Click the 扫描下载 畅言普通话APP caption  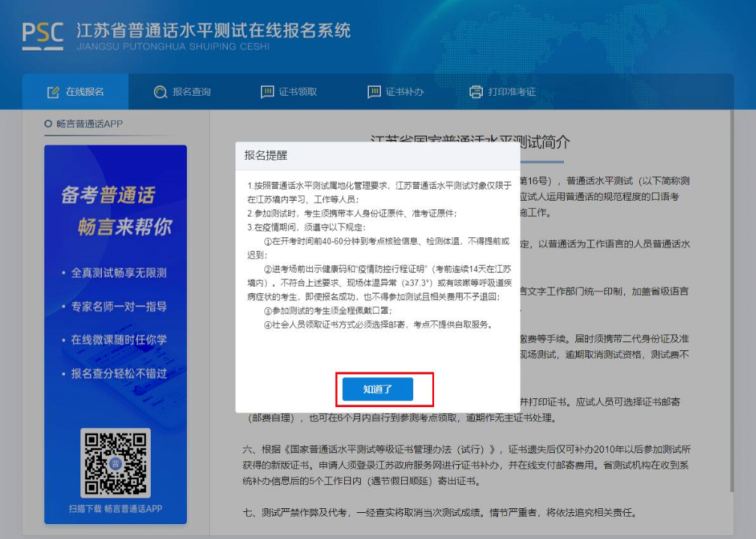(x=115, y=509)
